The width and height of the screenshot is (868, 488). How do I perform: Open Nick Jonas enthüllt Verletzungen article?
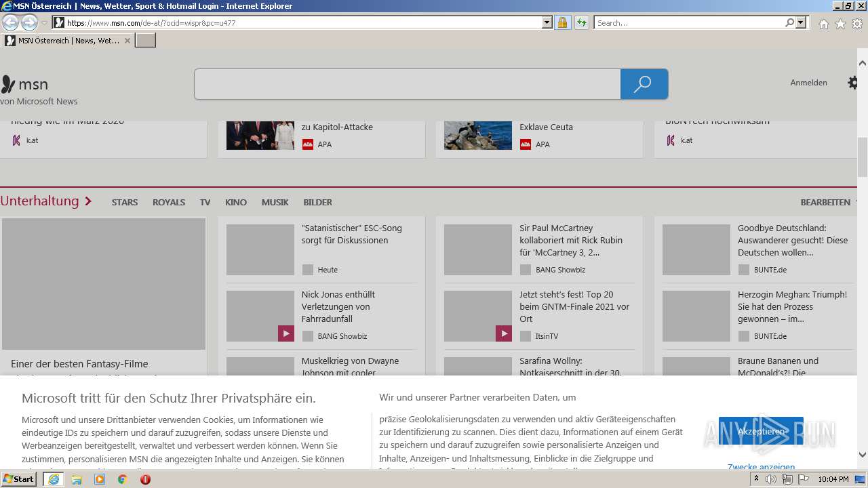coord(338,306)
